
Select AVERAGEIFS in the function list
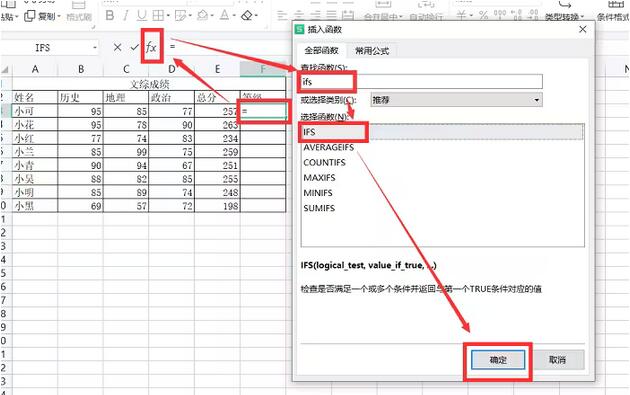[328, 147]
